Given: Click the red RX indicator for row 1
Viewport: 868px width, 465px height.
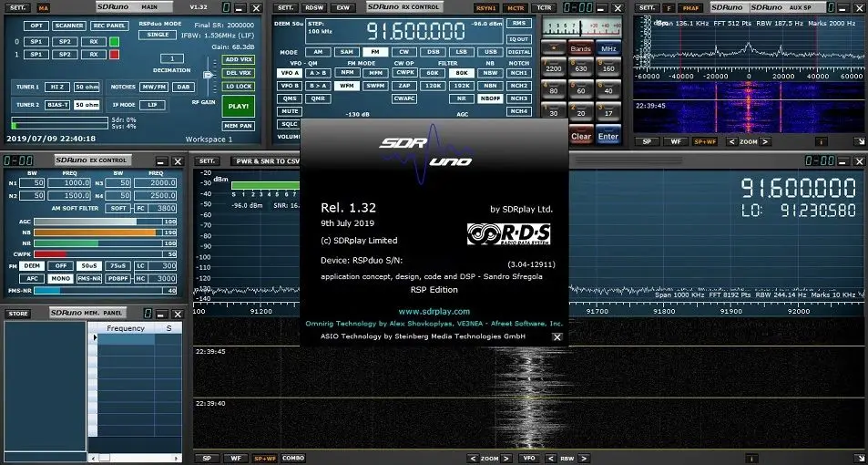Looking at the screenshot, I should pos(114,55).
